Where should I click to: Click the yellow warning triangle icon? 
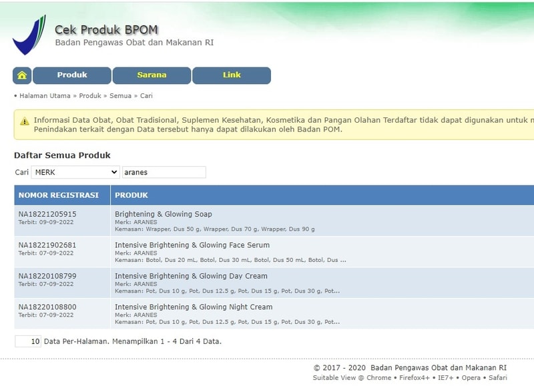[x=25, y=121]
